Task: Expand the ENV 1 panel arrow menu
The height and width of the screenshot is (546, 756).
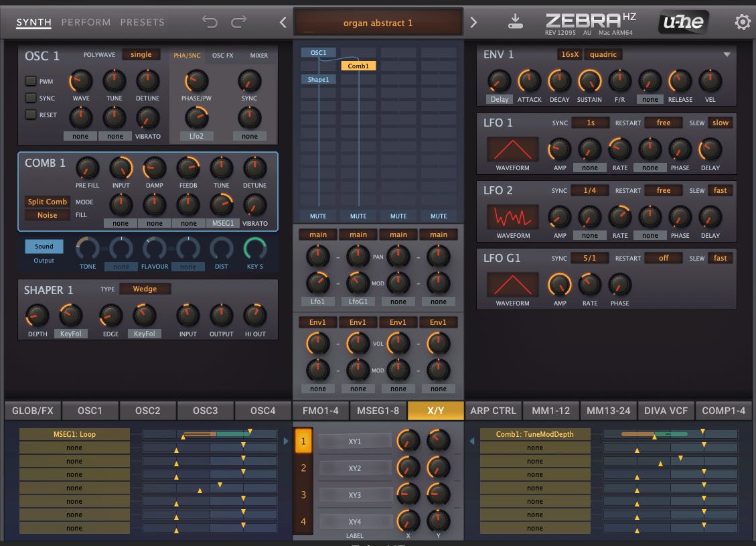Action: (x=727, y=54)
